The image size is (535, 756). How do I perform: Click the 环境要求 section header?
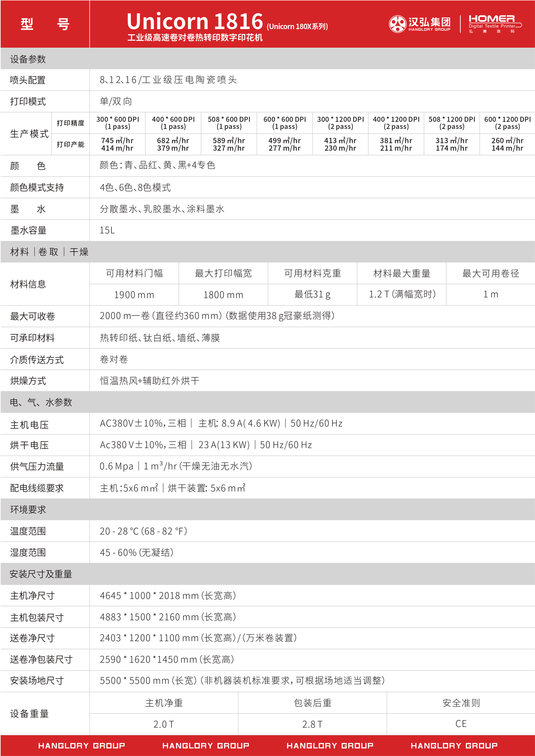(x=28, y=510)
